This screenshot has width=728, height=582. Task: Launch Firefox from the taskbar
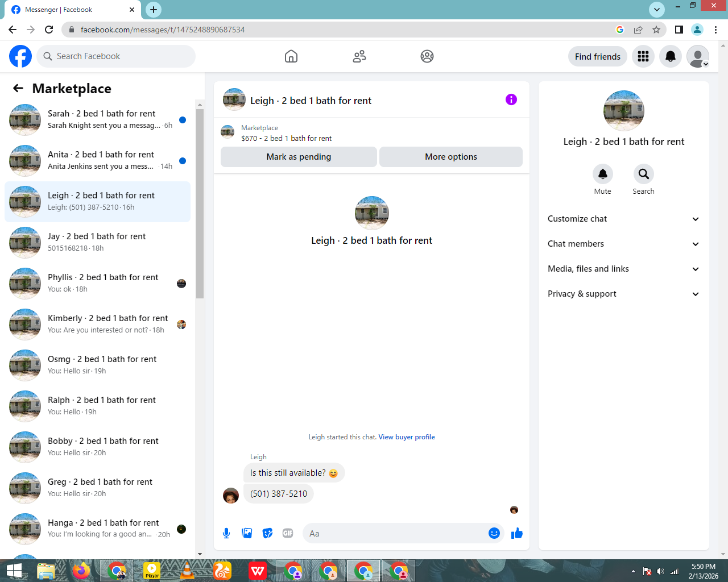(81, 571)
